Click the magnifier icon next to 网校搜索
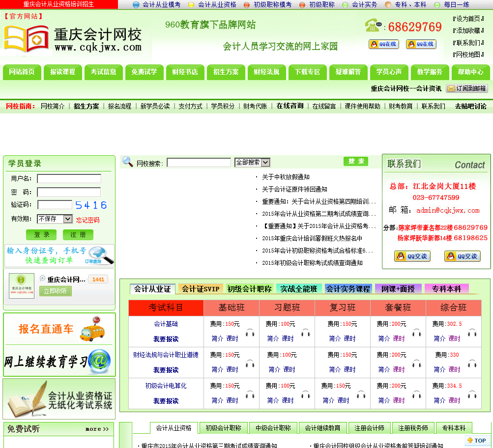 pos(127,162)
